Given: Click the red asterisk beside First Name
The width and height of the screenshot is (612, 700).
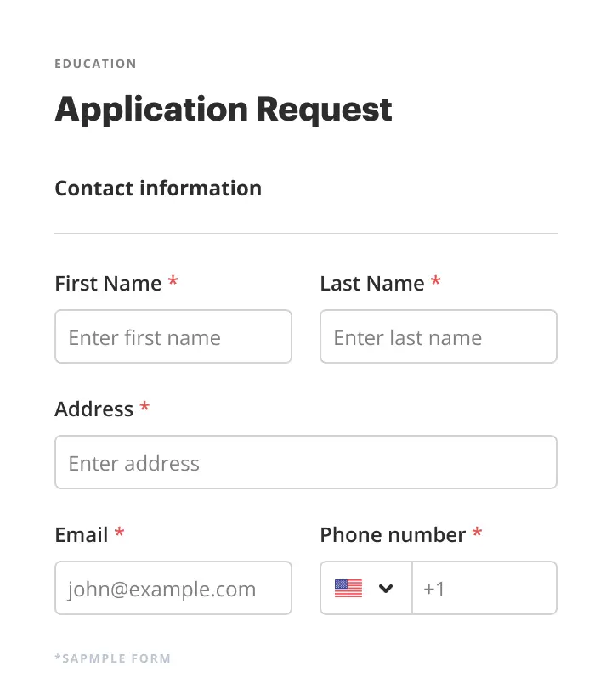Looking at the screenshot, I should click(173, 282).
